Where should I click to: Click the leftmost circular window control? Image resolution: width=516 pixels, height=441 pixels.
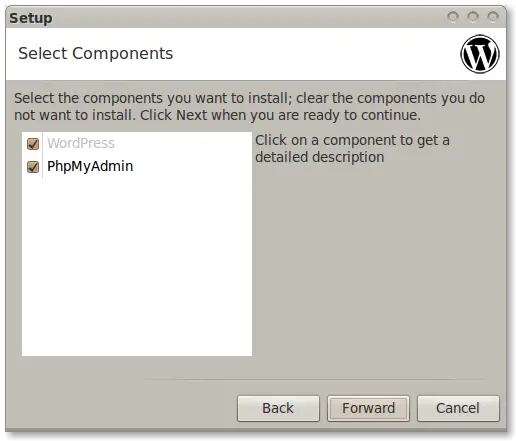pos(453,16)
